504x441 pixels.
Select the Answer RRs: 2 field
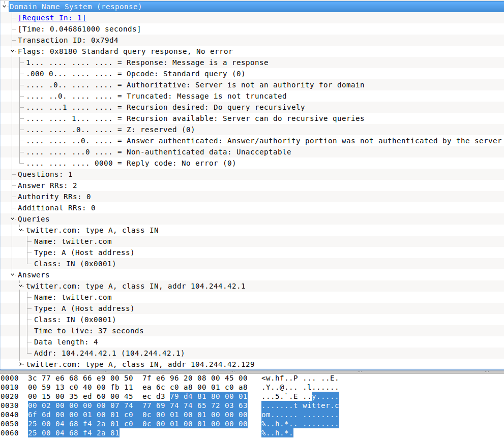click(x=47, y=185)
